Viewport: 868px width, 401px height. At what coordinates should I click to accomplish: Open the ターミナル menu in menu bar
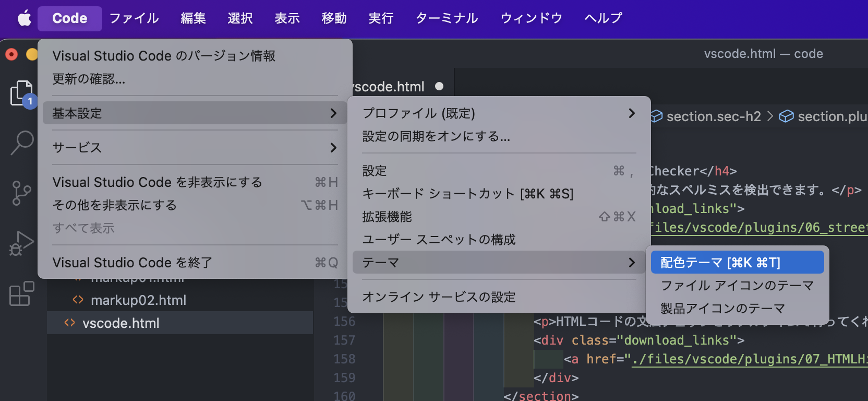(447, 19)
